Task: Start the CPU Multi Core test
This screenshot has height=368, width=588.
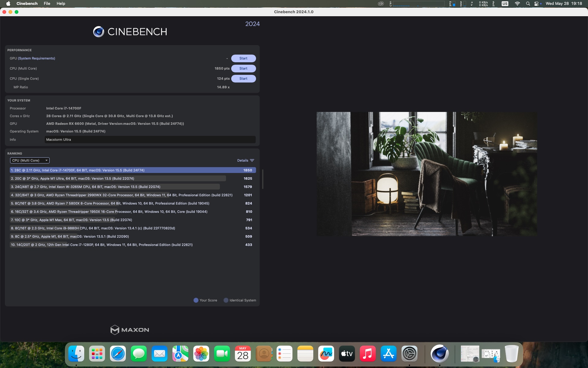Action: click(243, 68)
